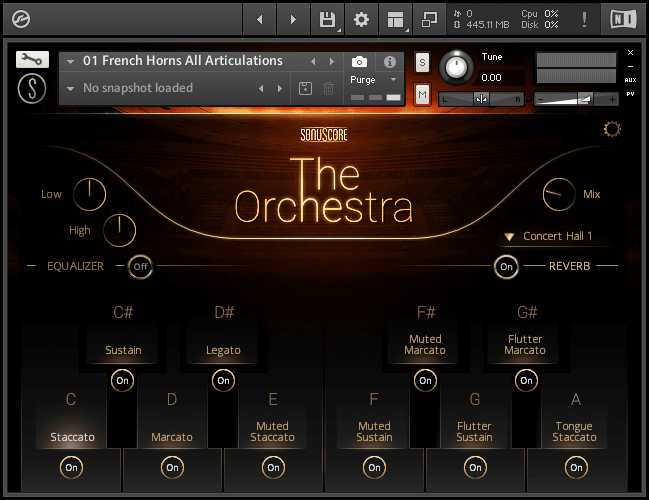Screen dimensions: 649x500
Task: Click the Tune knob
Action: tap(456, 67)
